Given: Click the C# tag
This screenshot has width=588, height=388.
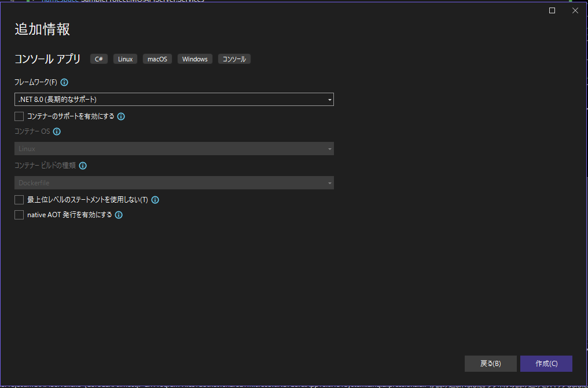Looking at the screenshot, I should [x=99, y=59].
